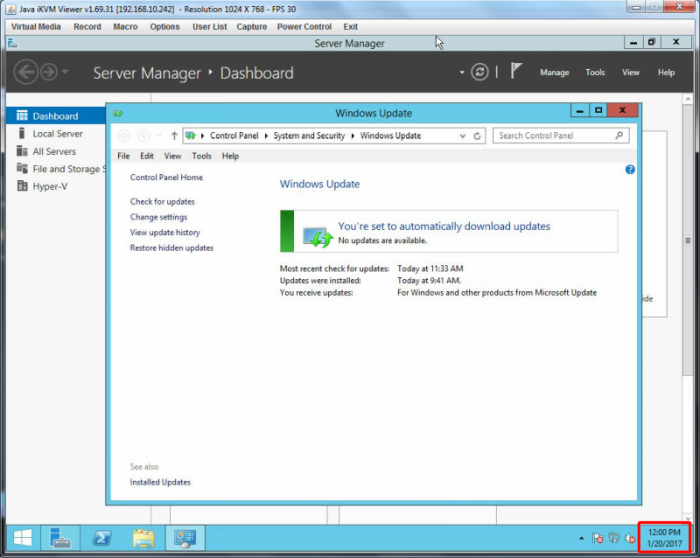Open the Tools menu in Windows Update window
This screenshot has height=558, width=700.
[x=202, y=156]
